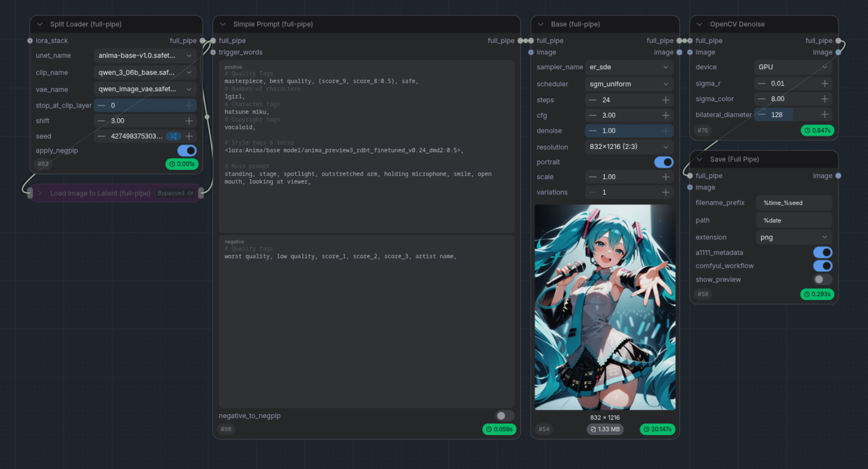Open the extension png dropdown

click(794, 237)
